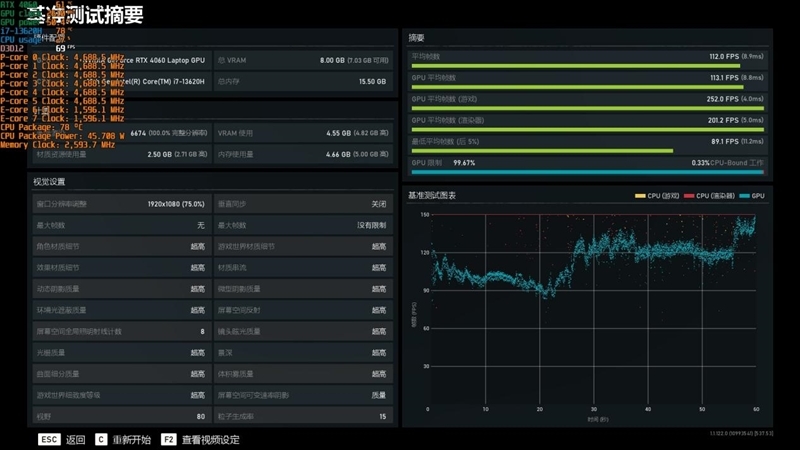Screen dimensions: 800x450
Task: Click the 视野 row with value 80
Action: tap(121, 416)
